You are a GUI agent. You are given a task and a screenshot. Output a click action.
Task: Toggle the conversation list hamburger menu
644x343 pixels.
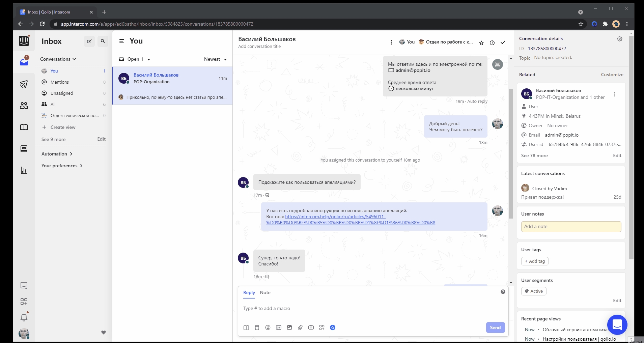point(122,41)
